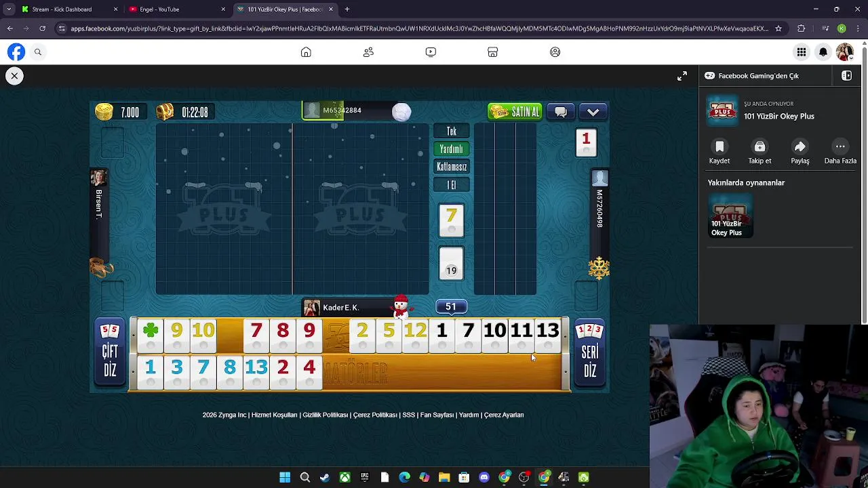868x488 pixels.
Task: Bookmark this page with the star icon
Action: tap(778, 28)
